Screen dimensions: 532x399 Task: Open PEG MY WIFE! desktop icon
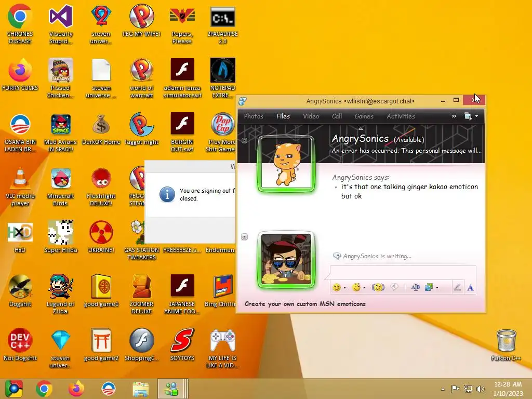pyautogui.click(x=141, y=20)
